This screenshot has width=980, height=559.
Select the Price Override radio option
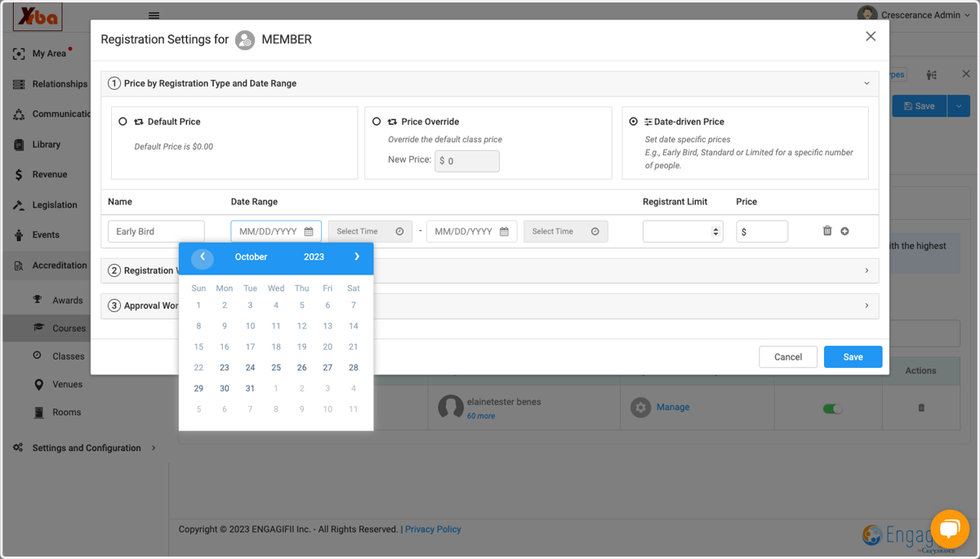376,121
